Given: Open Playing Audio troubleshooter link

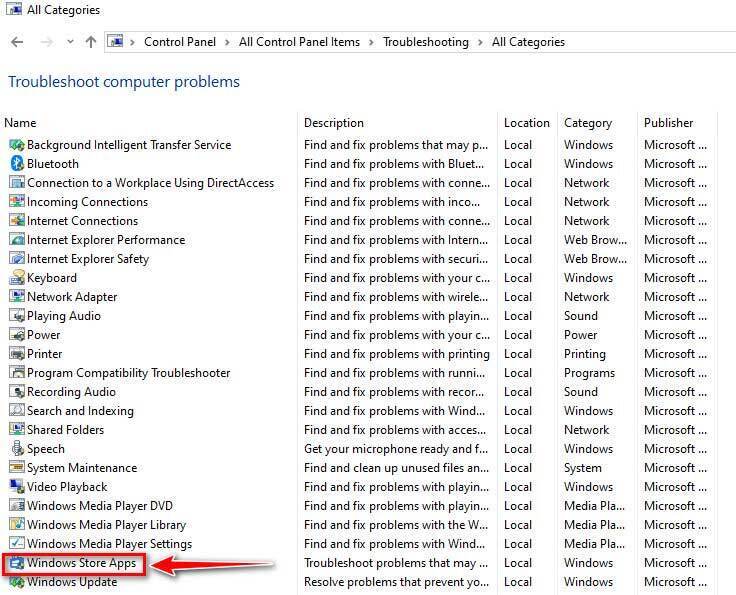Looking at the screenshot, I should (x=64, y=316).
